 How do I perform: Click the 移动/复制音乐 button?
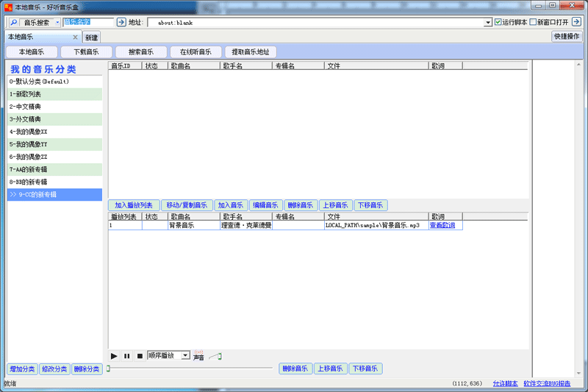tap(187, 205)
